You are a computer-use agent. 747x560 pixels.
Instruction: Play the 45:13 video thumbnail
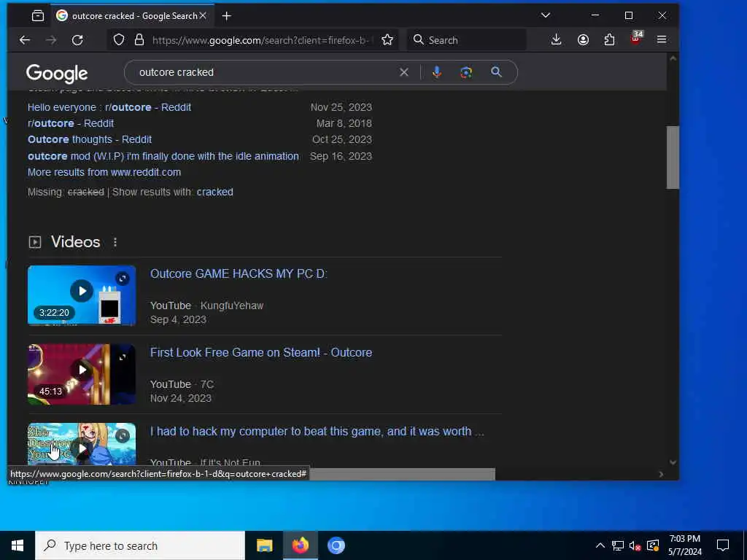[82, 374]
